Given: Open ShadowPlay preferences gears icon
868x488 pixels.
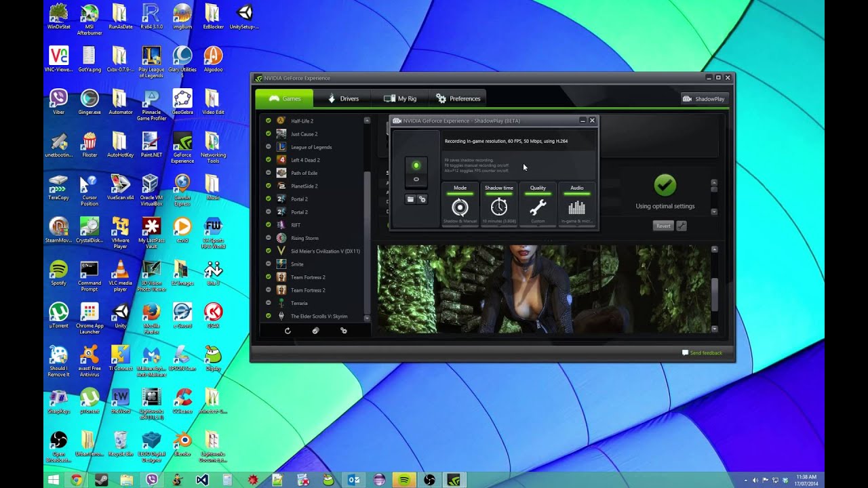Looking at the screenshot, I should click(x=422, y=199).
